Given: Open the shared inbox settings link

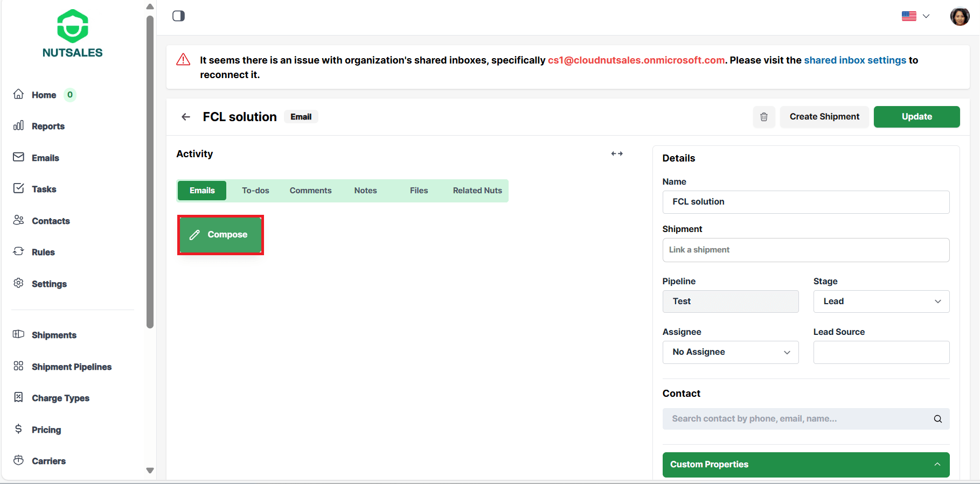Looking at the screenshot, I should point(855,60).
